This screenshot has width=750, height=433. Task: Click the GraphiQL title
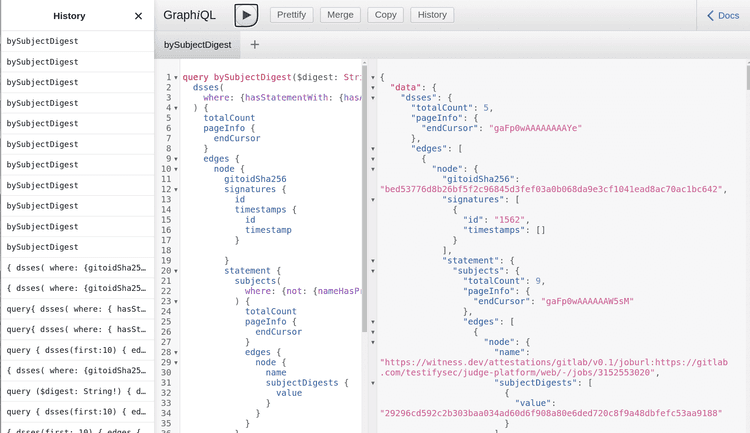tap(189, 15)
